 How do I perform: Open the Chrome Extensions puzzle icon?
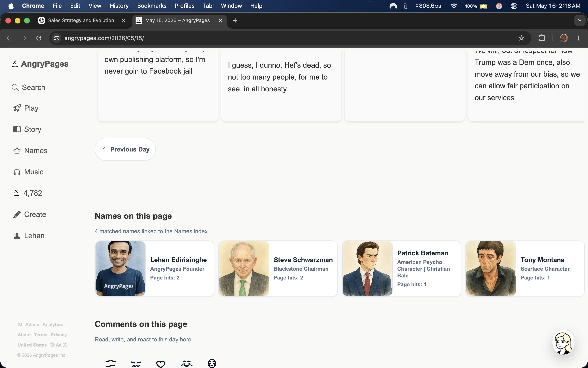coord(542,38)
